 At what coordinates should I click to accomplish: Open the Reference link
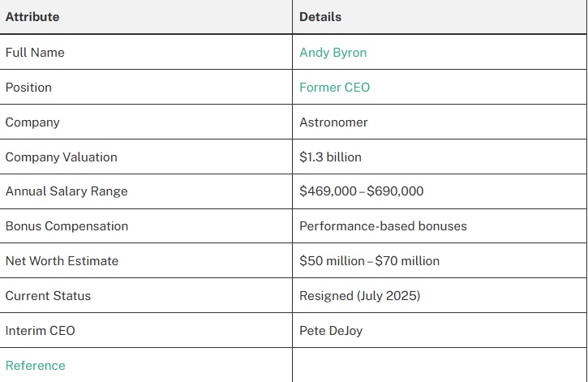click(x=35, y=366)
